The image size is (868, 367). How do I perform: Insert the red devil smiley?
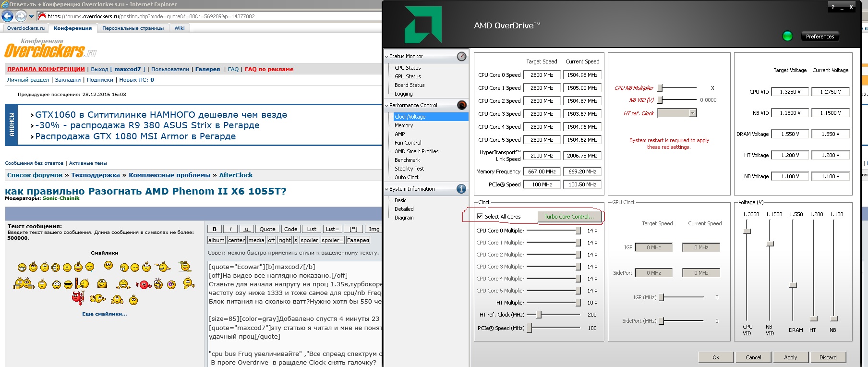click(x=78, y=298)
